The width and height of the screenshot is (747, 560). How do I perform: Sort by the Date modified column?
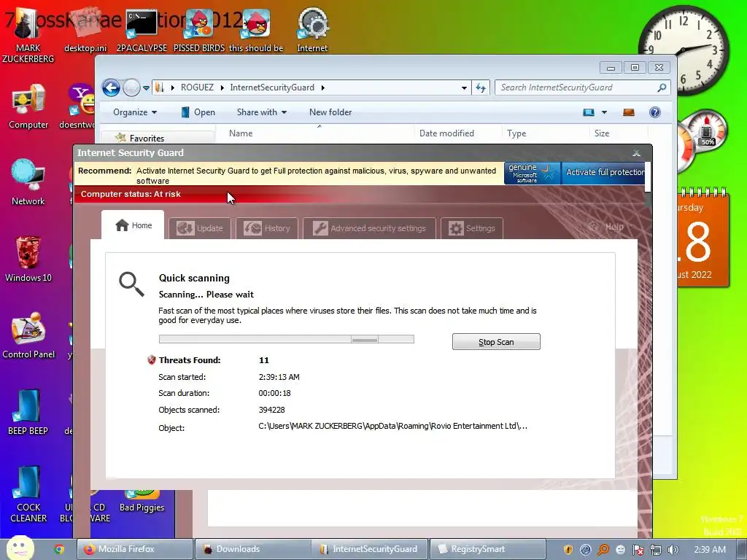458,133
